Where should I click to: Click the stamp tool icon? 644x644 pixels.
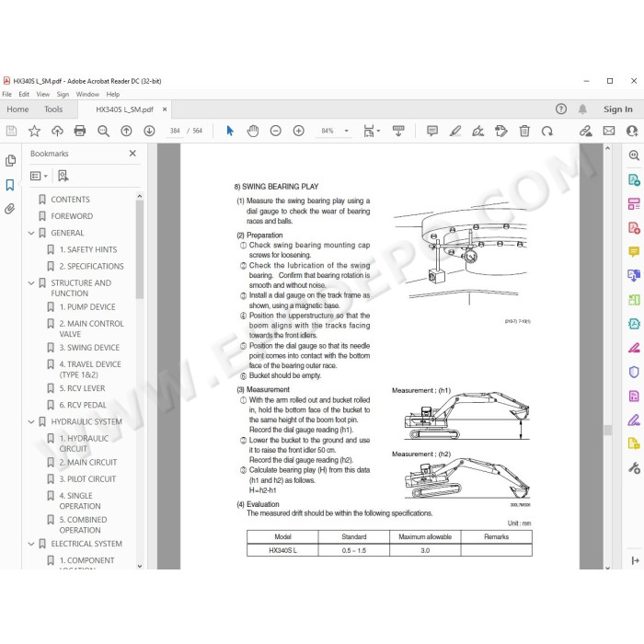pos(501,131)
